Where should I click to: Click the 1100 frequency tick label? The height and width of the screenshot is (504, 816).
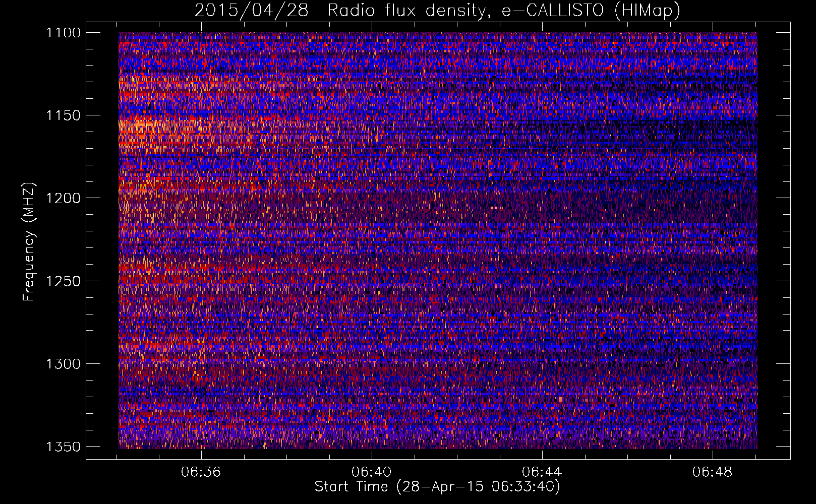(64, 33)
